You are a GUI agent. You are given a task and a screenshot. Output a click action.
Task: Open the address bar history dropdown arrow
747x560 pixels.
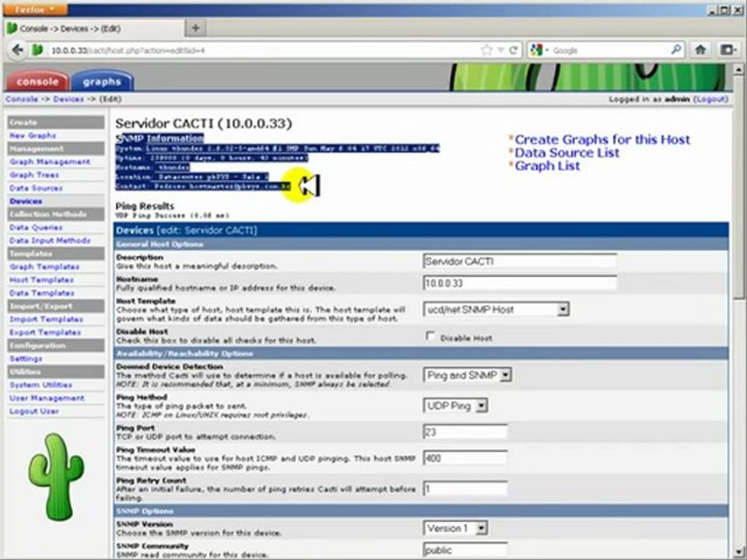(x=500, y=50)
